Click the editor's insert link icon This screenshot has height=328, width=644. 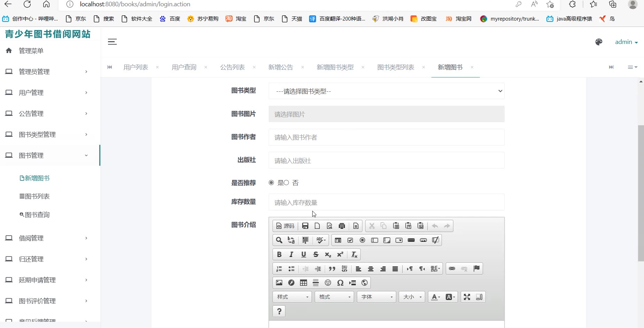[x=452, y=268]
